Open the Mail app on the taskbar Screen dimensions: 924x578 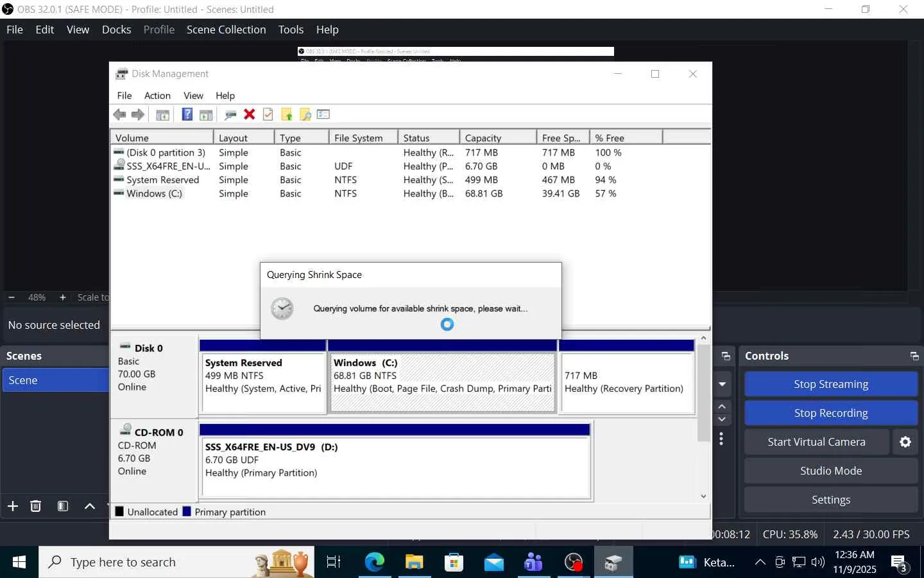pyautogui.click(x=493, y=563)
